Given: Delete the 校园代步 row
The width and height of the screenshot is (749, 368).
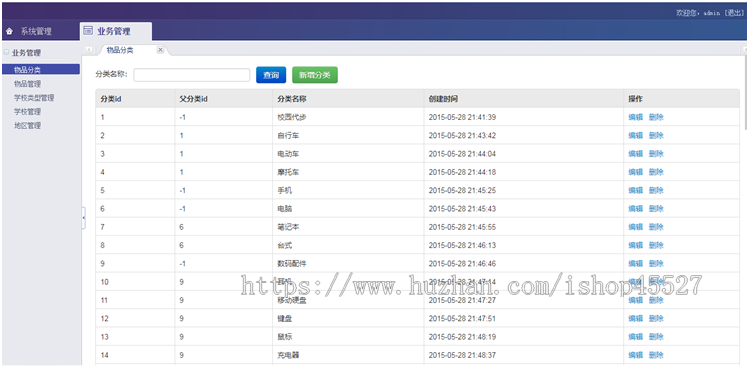Looking at the screenshot, I should [656, 117].
